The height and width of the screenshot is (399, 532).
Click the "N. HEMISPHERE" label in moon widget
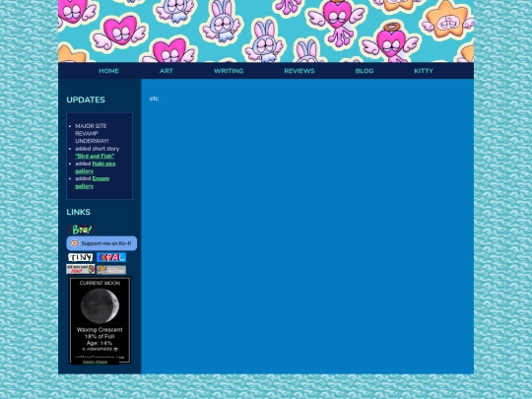(x=98, y=349)
